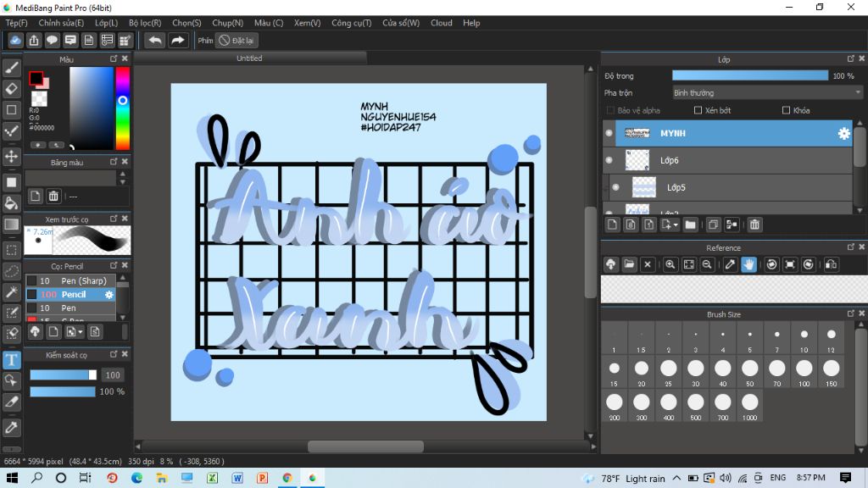The height and width of the screenshot is (488, 868).
Task: Select the Pen (Sharp) brush
Action: [71, 280]
